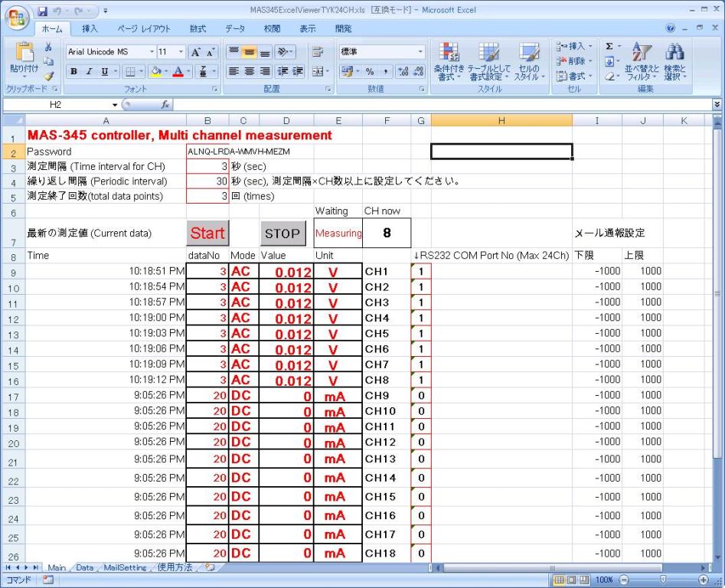Viewport: 725px width, 588px height.
Task: Click the insert function fx icon
Action: pyautogui.click(x=165, y=105)
